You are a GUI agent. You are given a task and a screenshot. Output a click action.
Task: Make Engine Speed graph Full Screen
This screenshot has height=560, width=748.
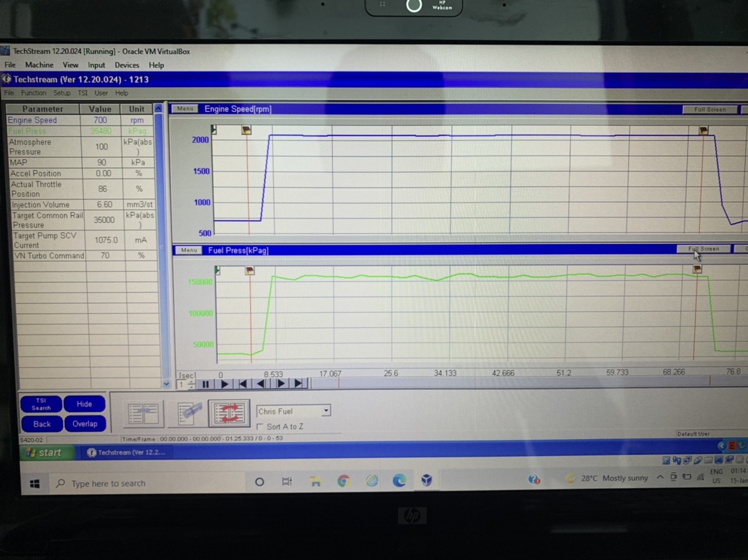click(709, 109)
